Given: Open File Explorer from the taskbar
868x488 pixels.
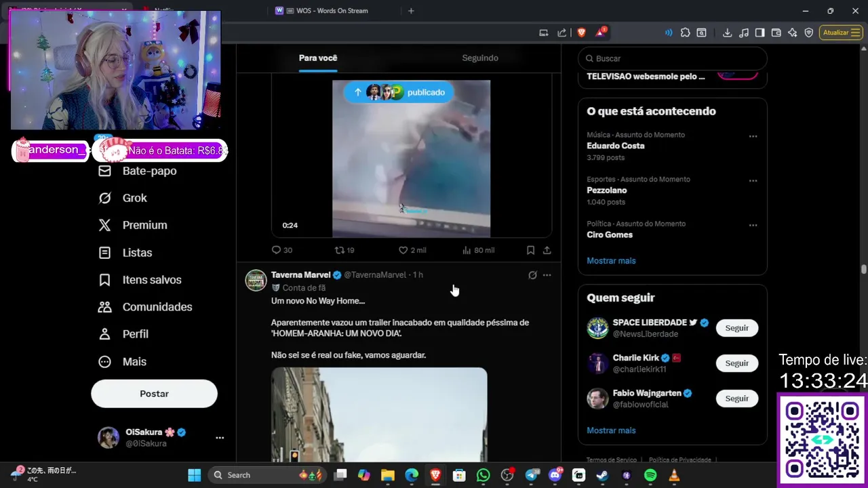Looking at the screenshot, I should coord(388,475).
